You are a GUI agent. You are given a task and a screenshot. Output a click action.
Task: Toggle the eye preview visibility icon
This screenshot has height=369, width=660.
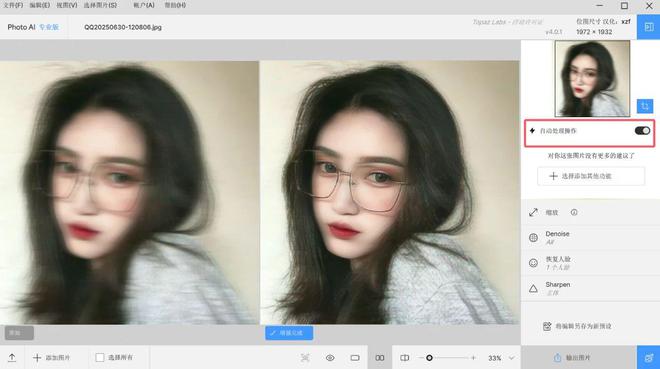pos(330,358)
